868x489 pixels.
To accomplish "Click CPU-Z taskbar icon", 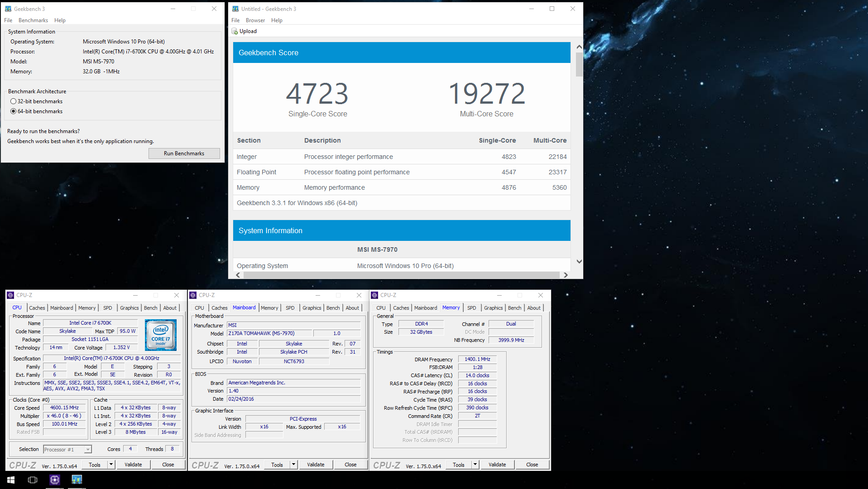I will pyautogui.click(x=55, y=479).
